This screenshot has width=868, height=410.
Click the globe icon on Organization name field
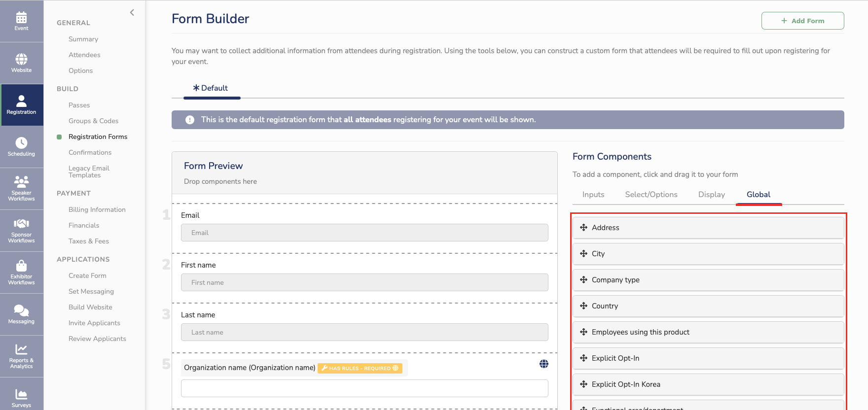pos(543,364)
